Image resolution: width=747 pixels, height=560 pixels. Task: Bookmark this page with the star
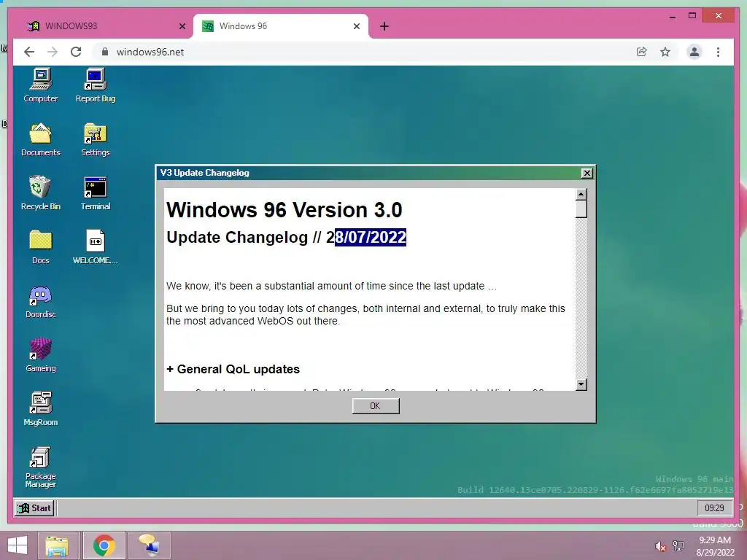point(665,52)
